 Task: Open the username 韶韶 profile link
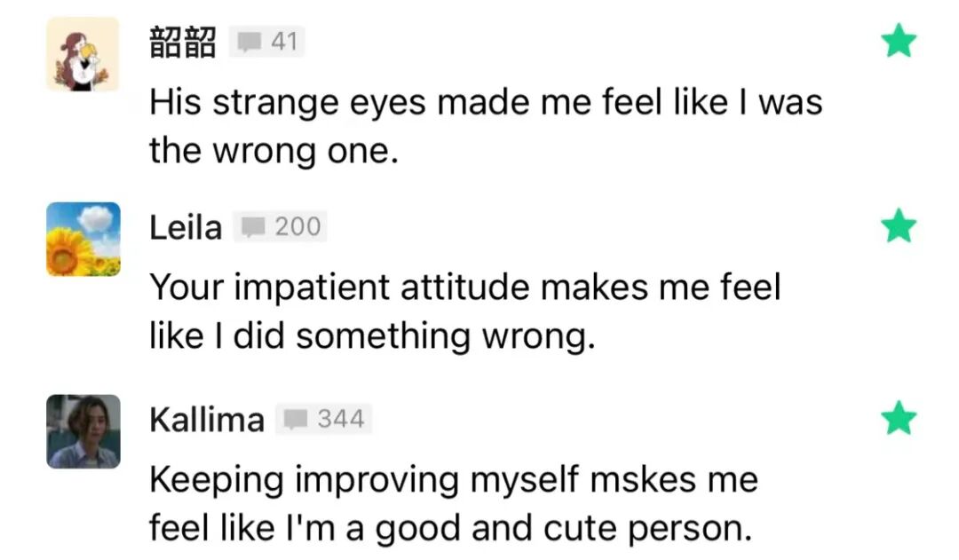pyautogui.click(x=182, y=43)
